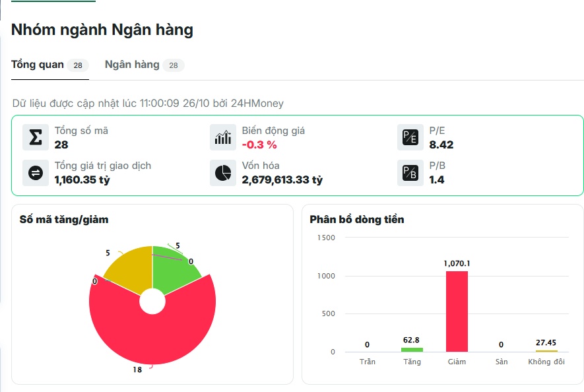Click the red segment of the donut chart
The width and height of the screenshot is (584, 392).
(152, 335)
